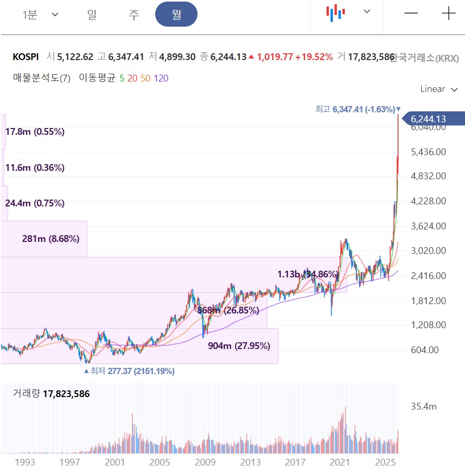
Task: Open the chart type dropdown chevron
Action: pos(367,12)
